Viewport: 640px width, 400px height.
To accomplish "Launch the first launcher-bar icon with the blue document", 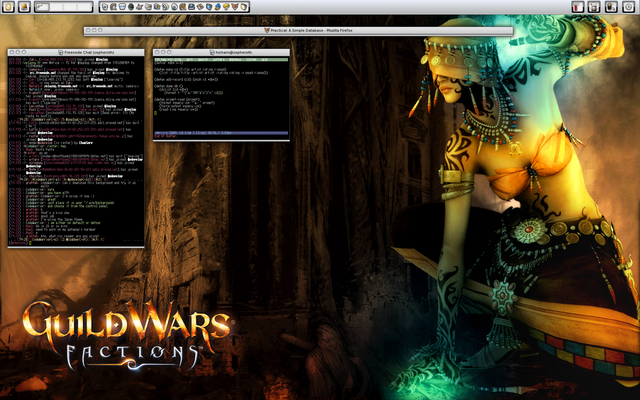I will point(105,7).
